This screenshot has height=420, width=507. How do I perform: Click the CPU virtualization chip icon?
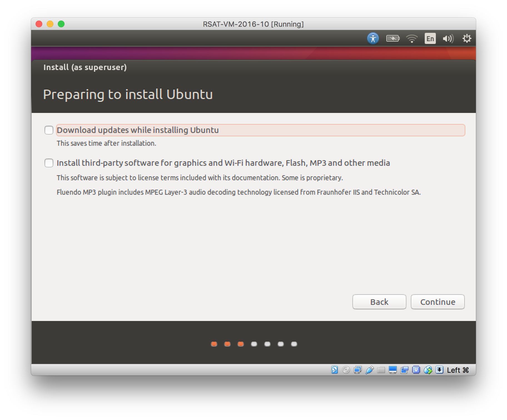tap(416, 370)
